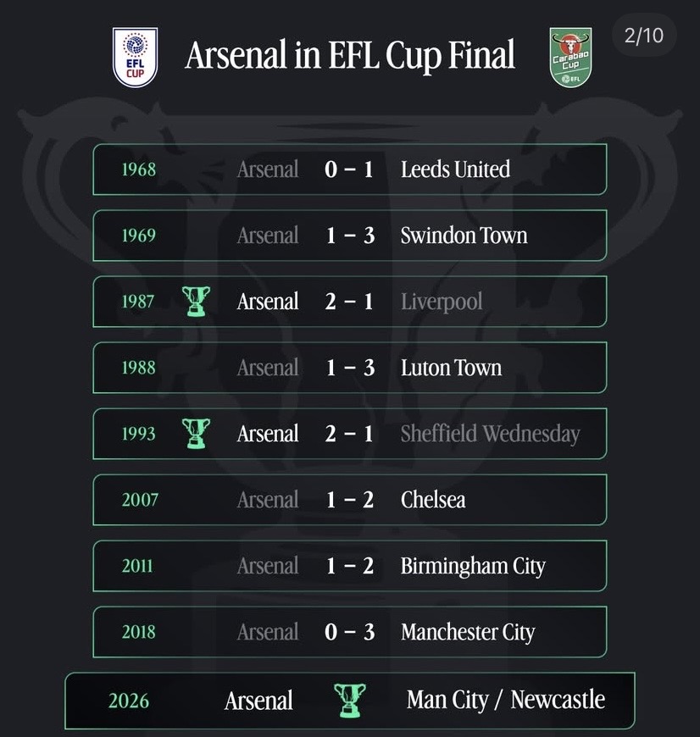Select the 1988 Luton Town result row
Image resolution: width=700 pixels, height=737 pixels.
(349, 368)
